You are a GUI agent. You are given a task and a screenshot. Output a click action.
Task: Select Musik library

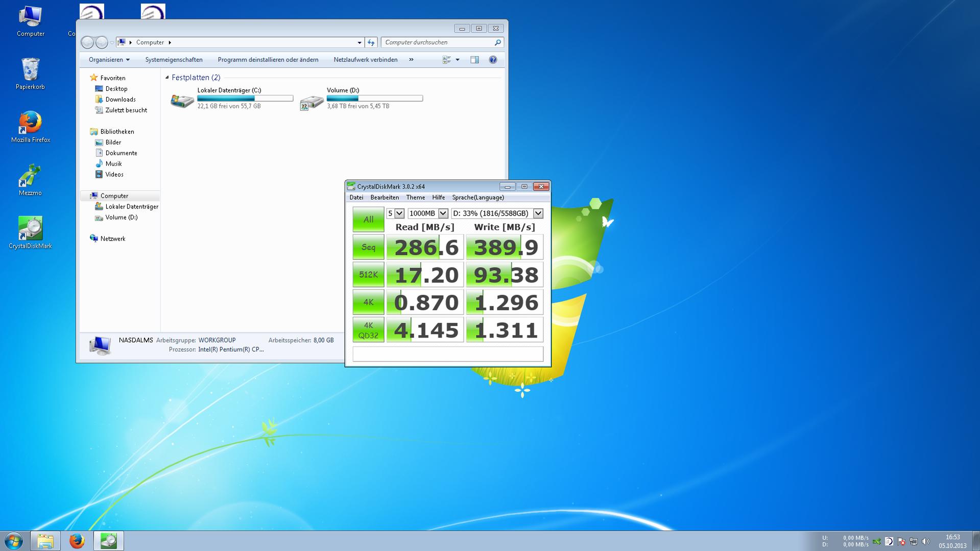(x=113, y=164)
